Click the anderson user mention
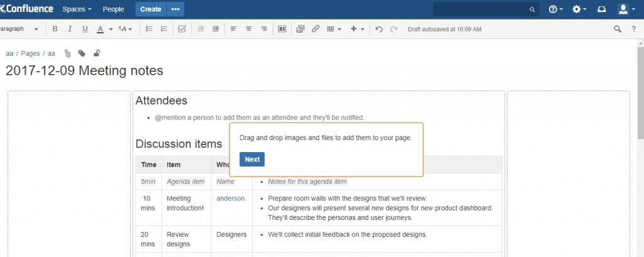The height and width of the screenshot is (257, 644). click(x=230, y=199)
